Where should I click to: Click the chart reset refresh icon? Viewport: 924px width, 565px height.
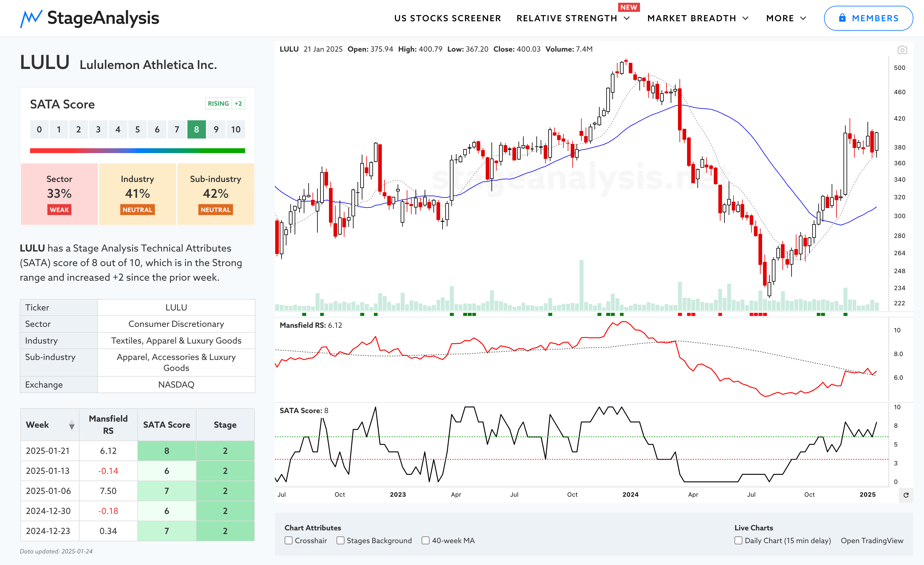tap(906, 495)
